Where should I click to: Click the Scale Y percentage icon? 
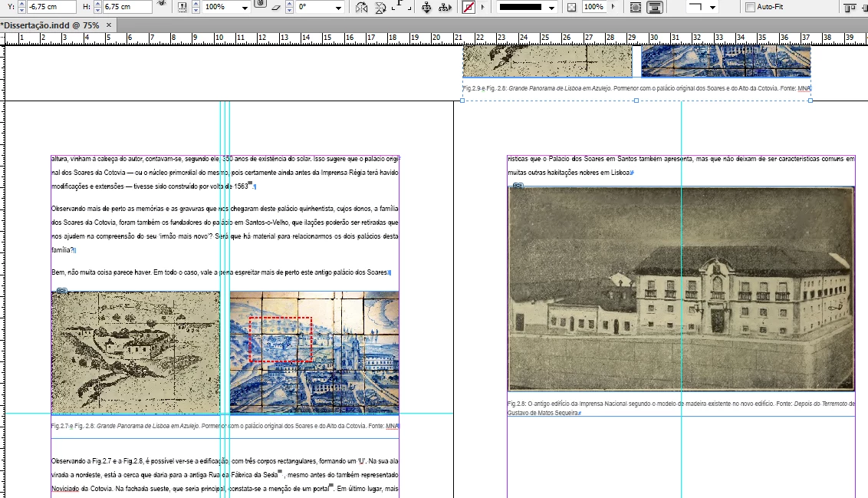pos(182,7)
